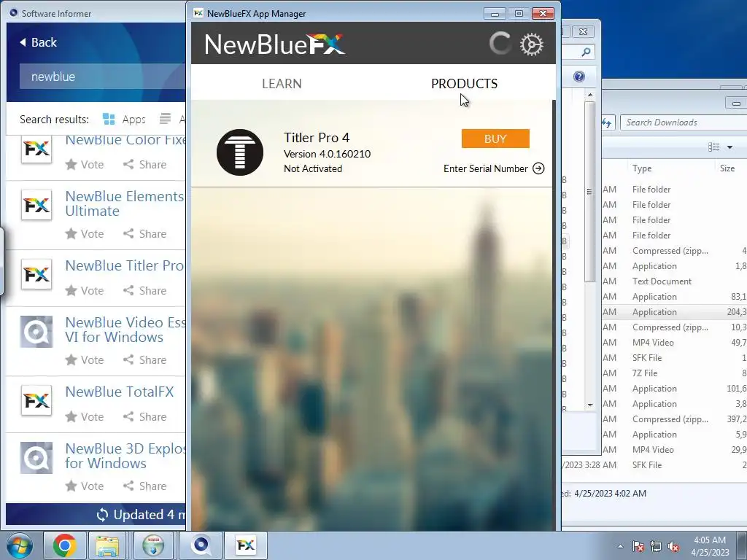
Task: Share NewBlue 3D Explosions
Action: pos(145,486)
